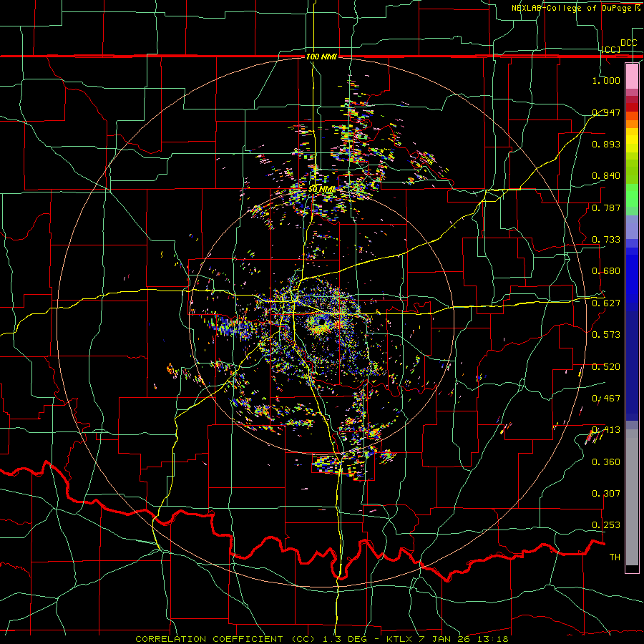Image resolution: width=644 pixels, height=644 pixels.
Task: Click the TH threshold label
Action: (x=615, y=557)
